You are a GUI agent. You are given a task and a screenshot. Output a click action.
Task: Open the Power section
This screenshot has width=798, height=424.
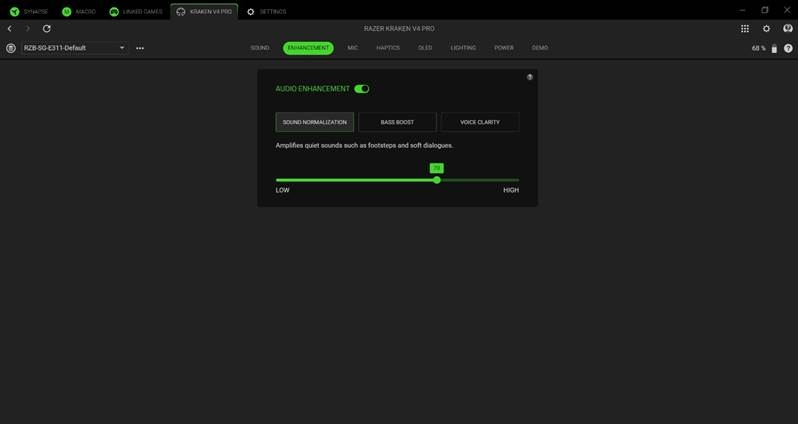click(x=504, y=48)
